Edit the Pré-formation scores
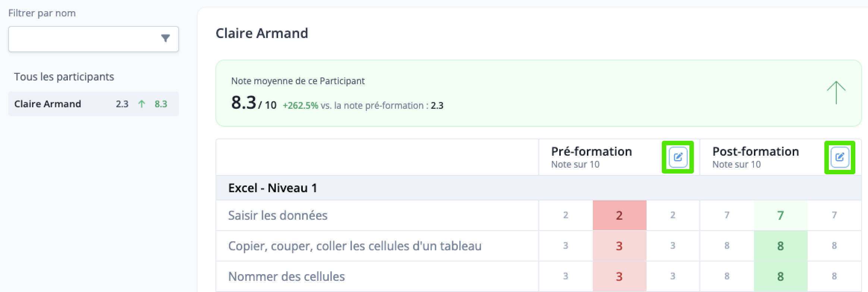The image size is (868, 292). click(678, 157)
